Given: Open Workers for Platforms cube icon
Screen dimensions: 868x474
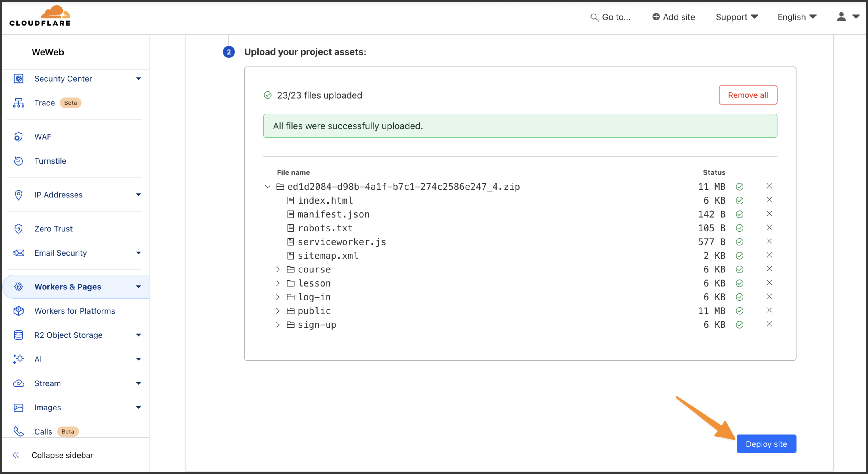Looking at the screenshot, I should tap(18, 311).
